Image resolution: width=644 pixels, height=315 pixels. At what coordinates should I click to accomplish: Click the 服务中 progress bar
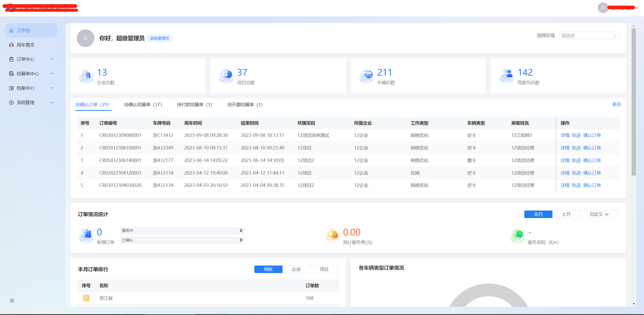click(x=182, y=231)
